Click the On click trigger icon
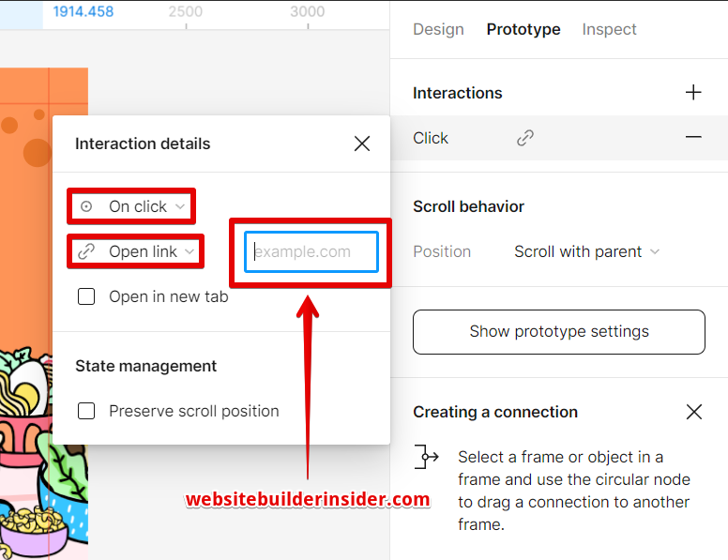This screenshot has width=728, height=560. (x=86, y=206)
